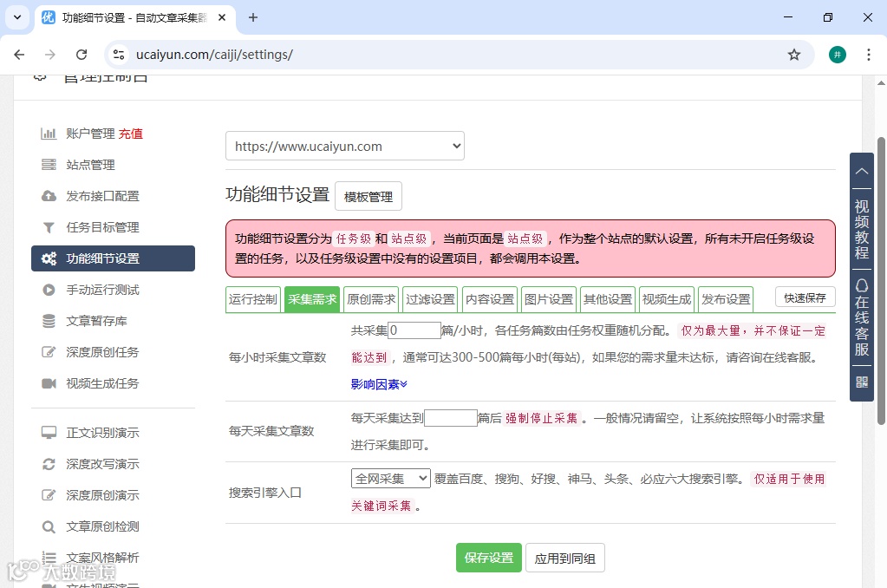This screenshot has width=887, height=588.
Task: Click the list icon beside 文案风格解析
Action: (49, 558)
